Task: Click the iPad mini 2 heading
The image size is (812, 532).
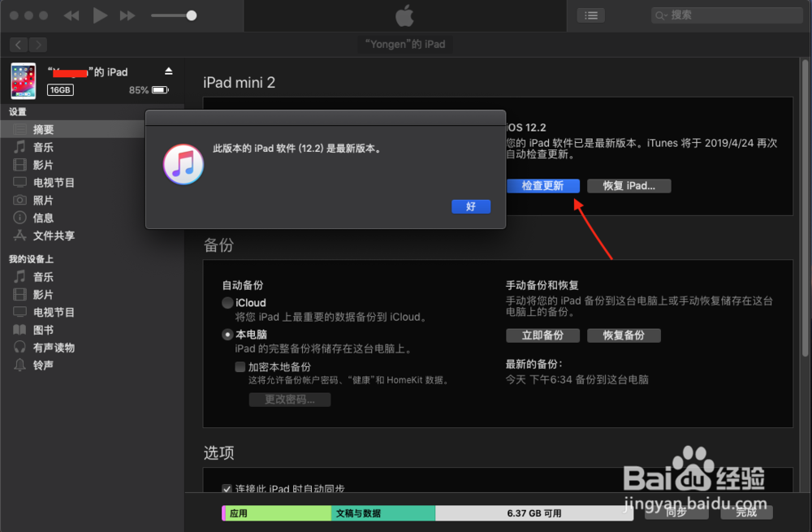Action: coord(240,82)
